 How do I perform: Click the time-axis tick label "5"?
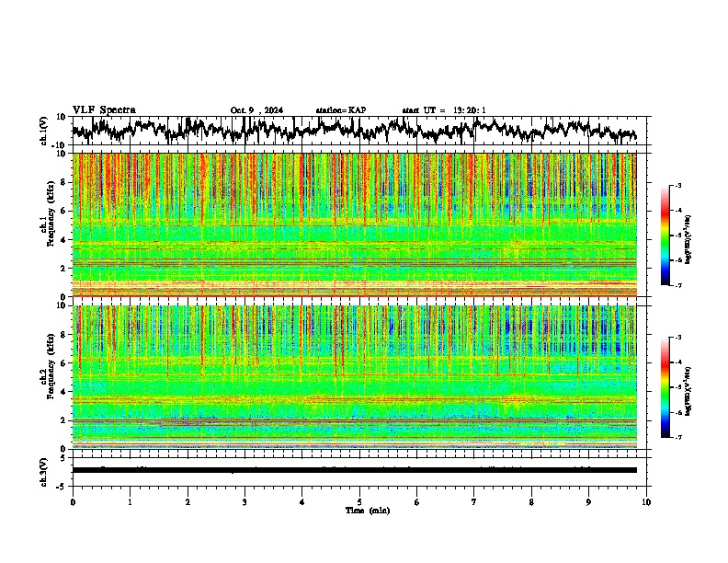coord(359,502)
